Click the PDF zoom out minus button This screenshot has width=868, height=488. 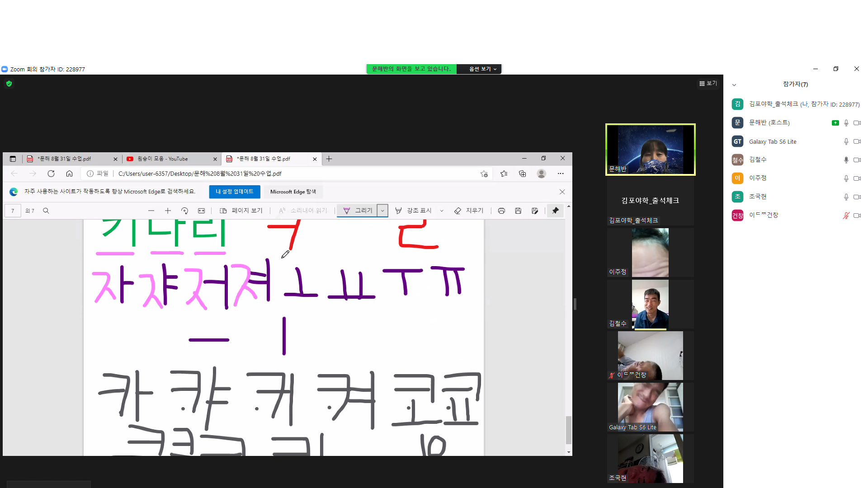click(151, 211)
